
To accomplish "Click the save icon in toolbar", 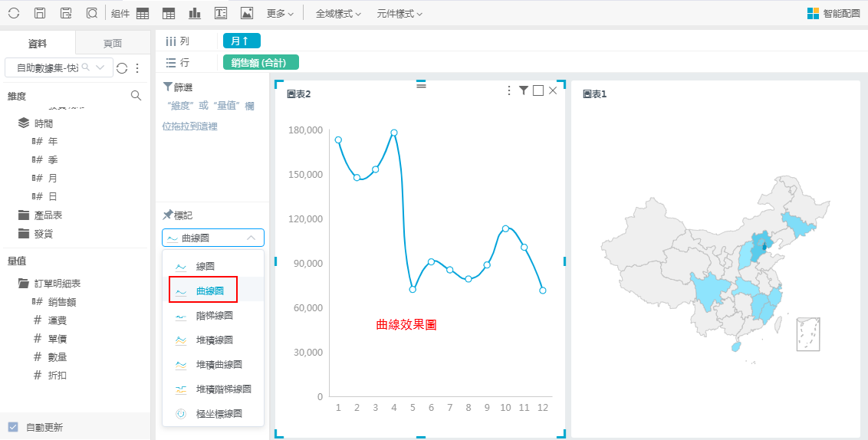I will point(40,13).
